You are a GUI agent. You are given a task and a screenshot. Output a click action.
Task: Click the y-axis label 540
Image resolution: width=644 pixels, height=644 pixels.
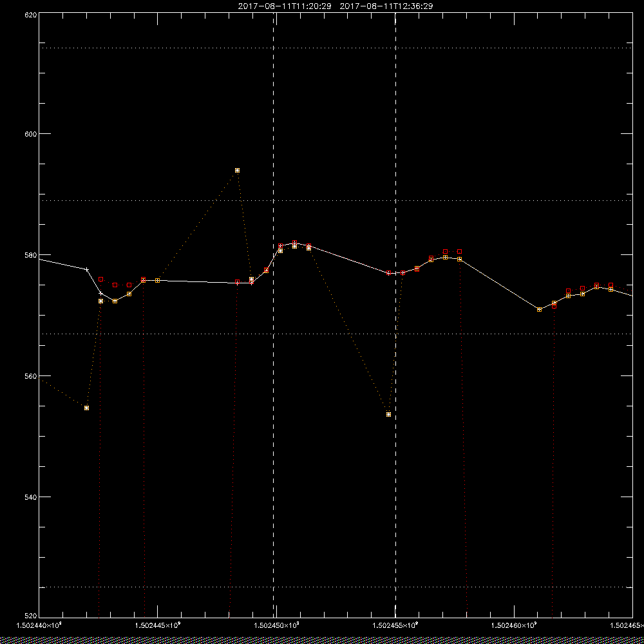click(31, 497)
